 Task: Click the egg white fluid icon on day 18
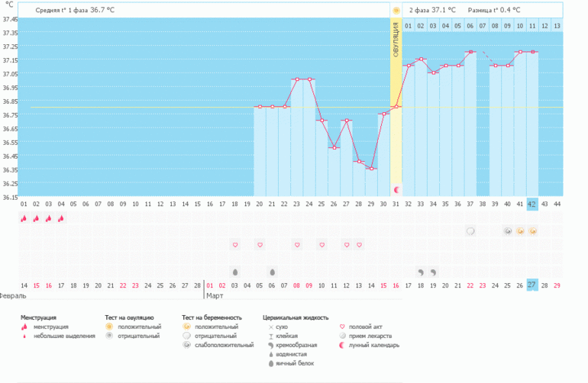click(235, 272)
